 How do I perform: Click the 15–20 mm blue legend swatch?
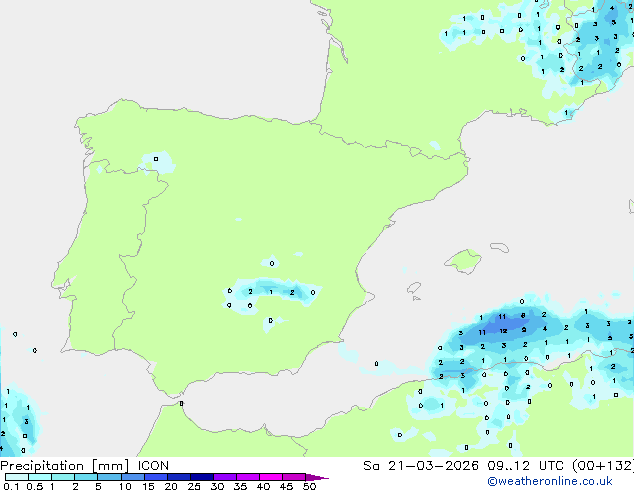156,477
